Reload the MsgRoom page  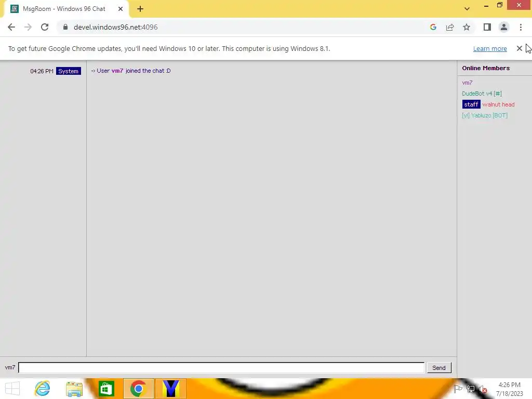45,27
